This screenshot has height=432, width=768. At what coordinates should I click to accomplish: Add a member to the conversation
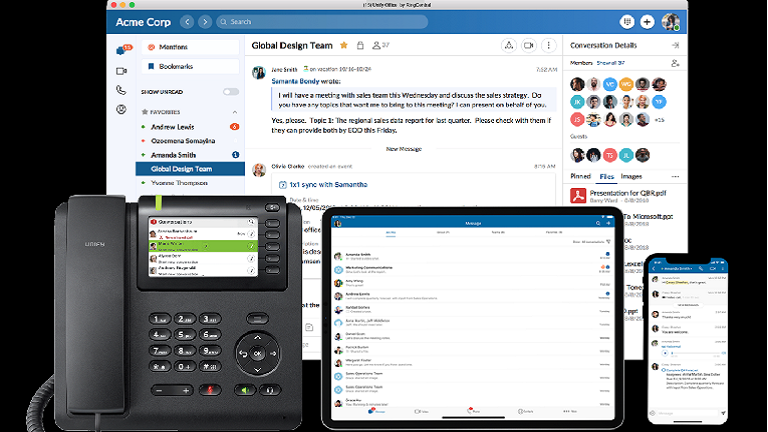click(676, 62)
